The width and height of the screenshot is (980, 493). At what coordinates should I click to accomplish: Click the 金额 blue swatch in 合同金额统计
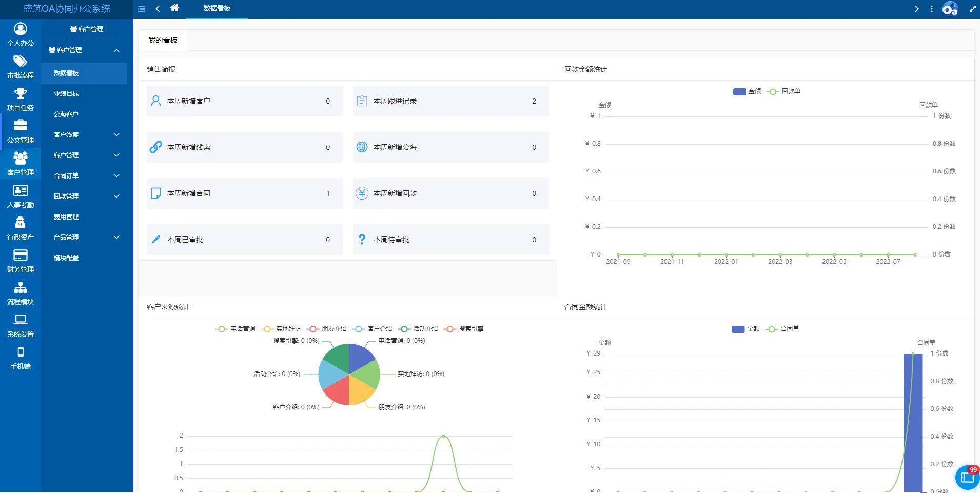coord(738,329)
